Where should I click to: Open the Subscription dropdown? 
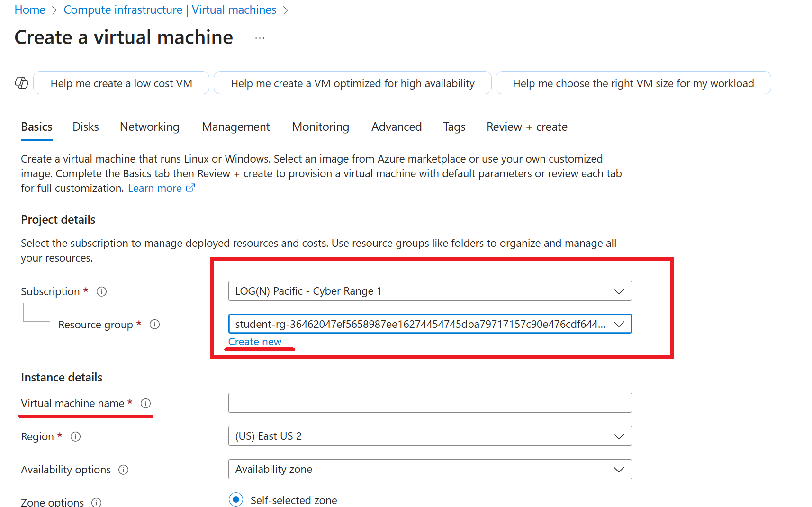point(430,291)
